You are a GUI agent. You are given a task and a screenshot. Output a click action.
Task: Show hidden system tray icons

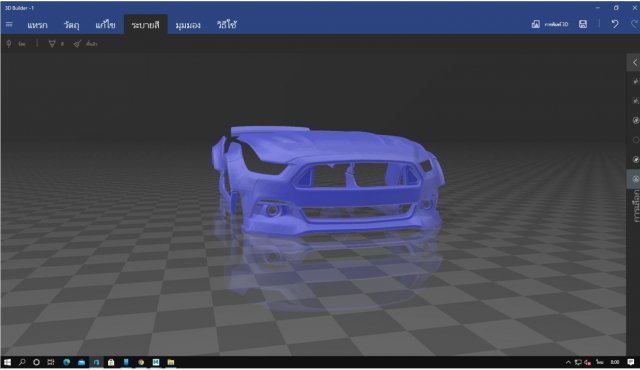click(x=568, y=362)
